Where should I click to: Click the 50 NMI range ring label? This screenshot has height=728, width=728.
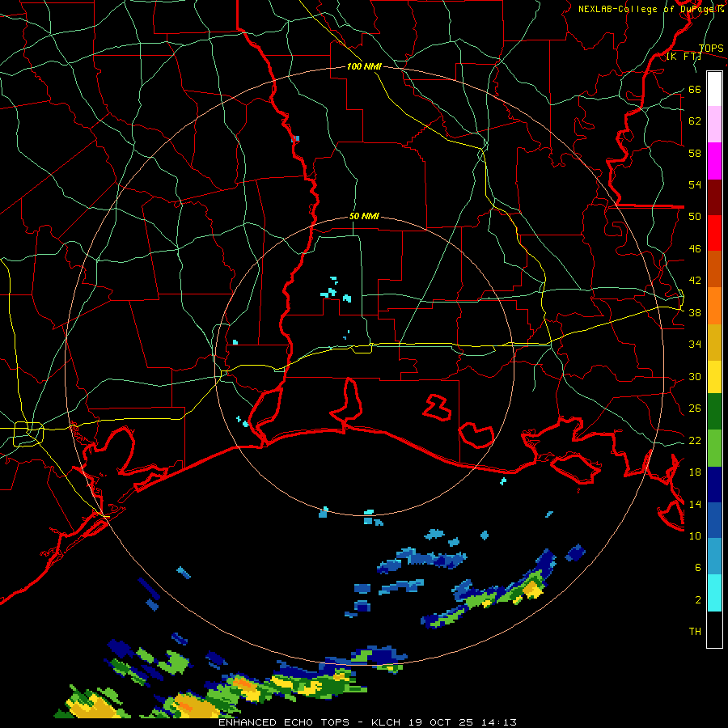click(x=364, y=216)
